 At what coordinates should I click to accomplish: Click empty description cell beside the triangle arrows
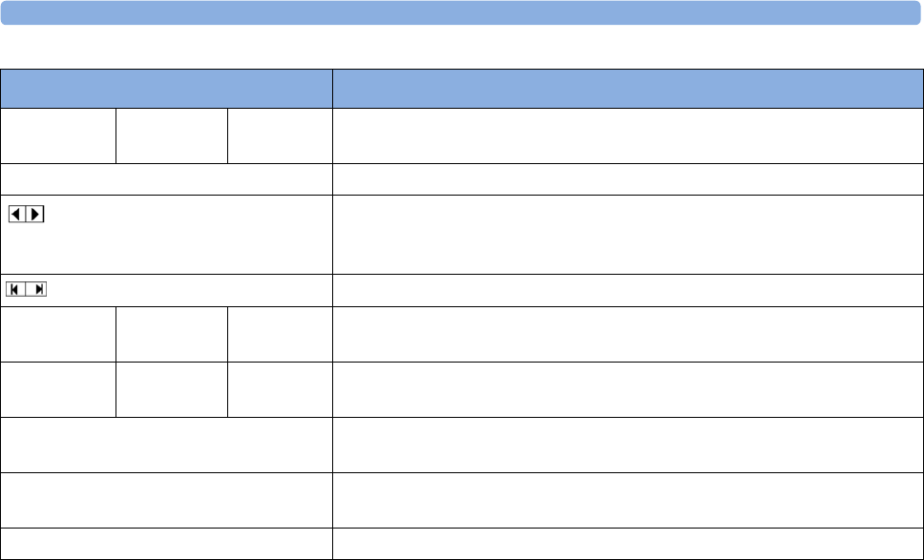[627, 235]
